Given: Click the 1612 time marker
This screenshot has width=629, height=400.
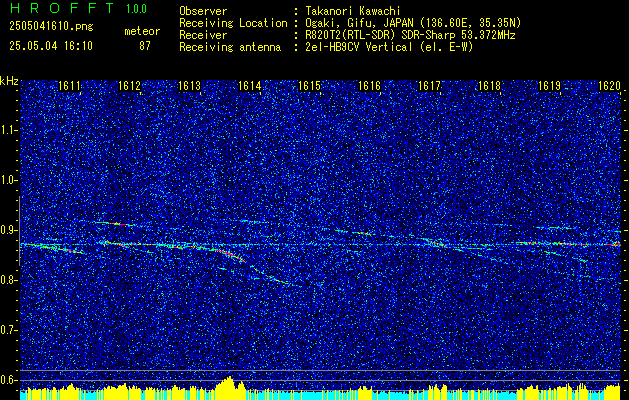Looking at the screenshot, I should [x=130, y=86].
